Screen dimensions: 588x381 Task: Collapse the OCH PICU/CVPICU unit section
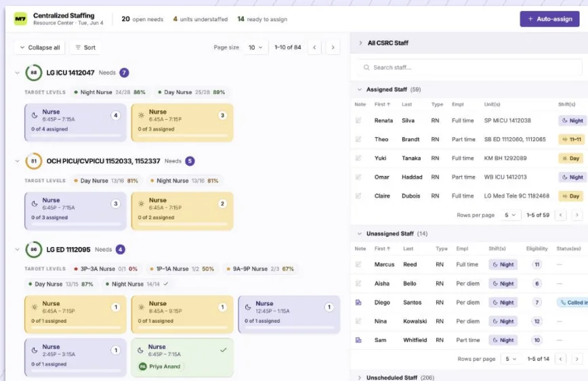point(17,161)
